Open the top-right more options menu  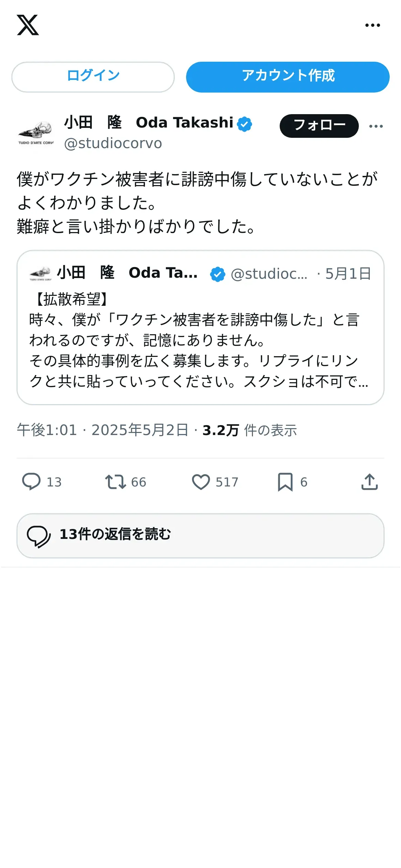(373, 25)
